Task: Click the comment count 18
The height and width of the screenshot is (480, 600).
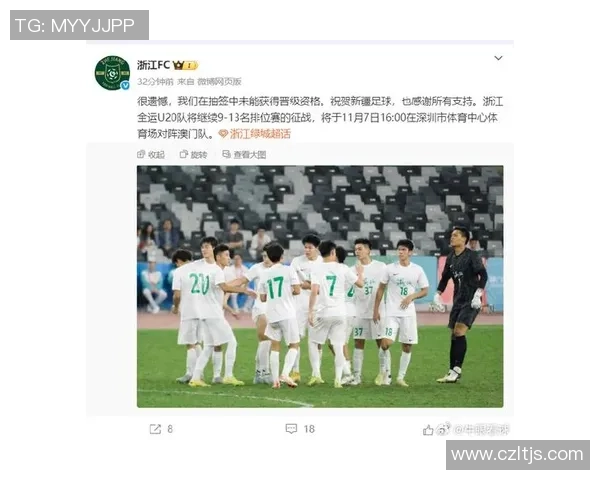Action: pos(309,429)
